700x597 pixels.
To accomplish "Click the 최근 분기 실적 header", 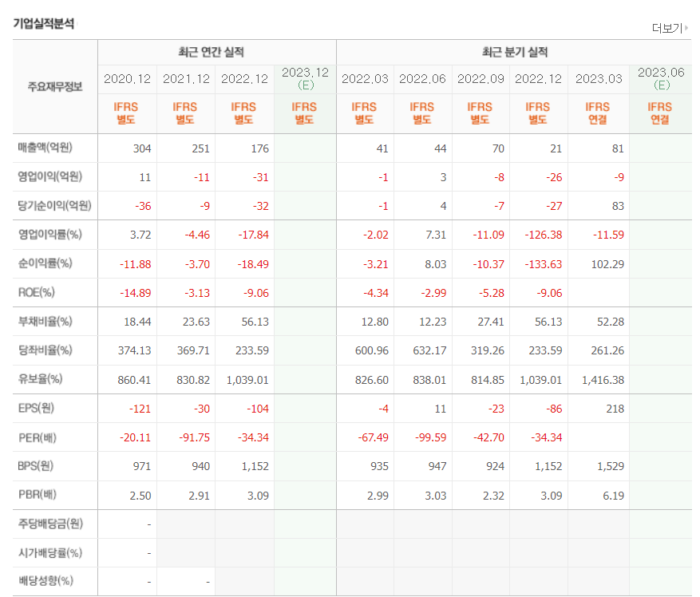I will [x=515, y=52].
